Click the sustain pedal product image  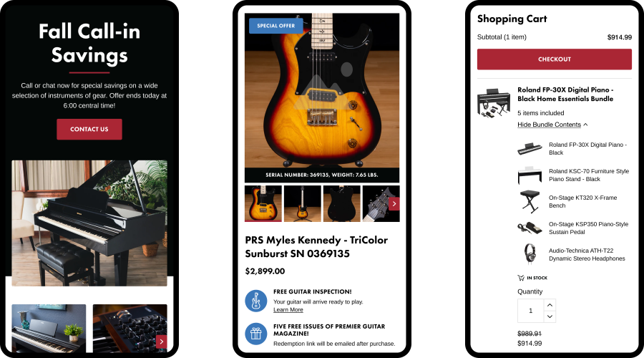pyautogui.click(x=530, y=228)
